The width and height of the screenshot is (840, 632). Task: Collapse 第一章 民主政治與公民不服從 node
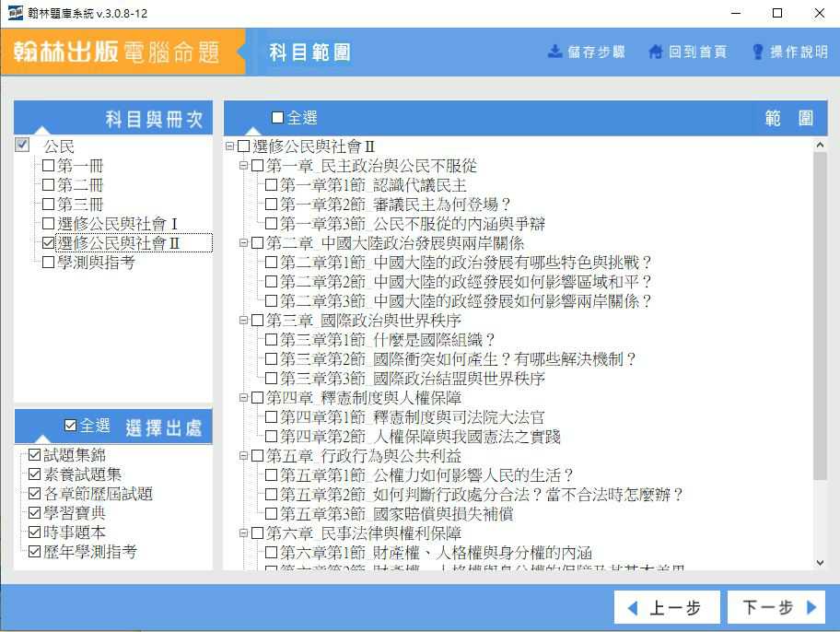point(243,166)
